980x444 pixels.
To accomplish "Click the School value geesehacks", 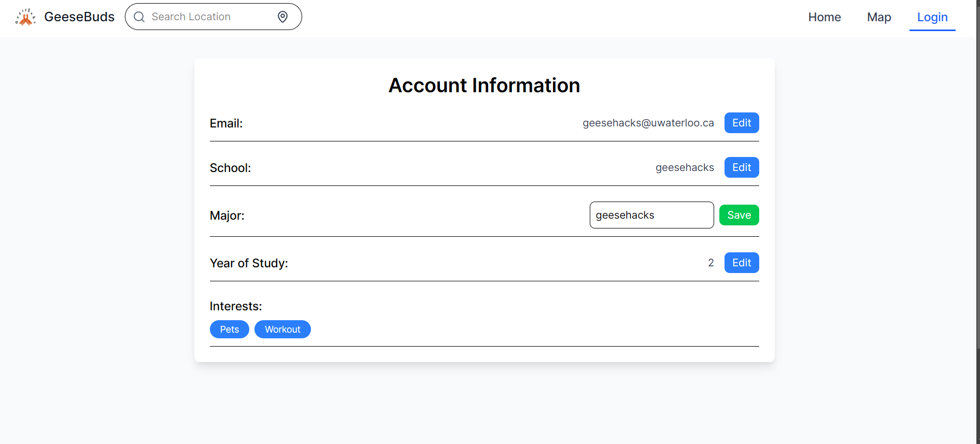I will point(684,167).
